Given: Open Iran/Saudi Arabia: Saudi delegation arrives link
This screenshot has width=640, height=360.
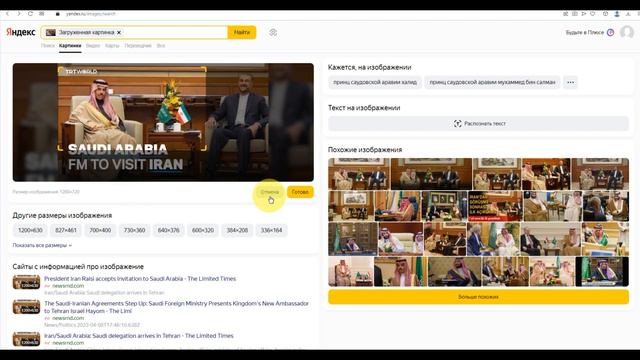Looking at the screenshot, I should [x=139, y=336].
